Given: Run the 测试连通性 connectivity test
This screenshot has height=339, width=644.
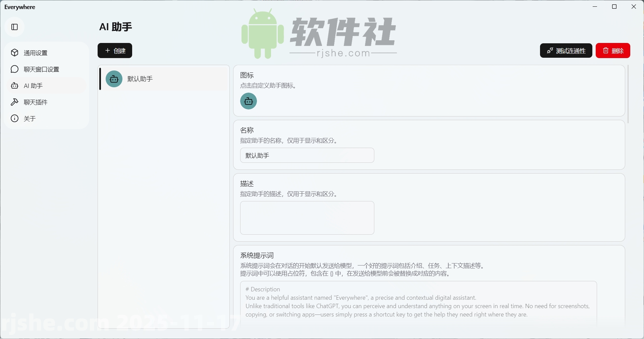Looking at the screenshot, I should tap(566, 50).
